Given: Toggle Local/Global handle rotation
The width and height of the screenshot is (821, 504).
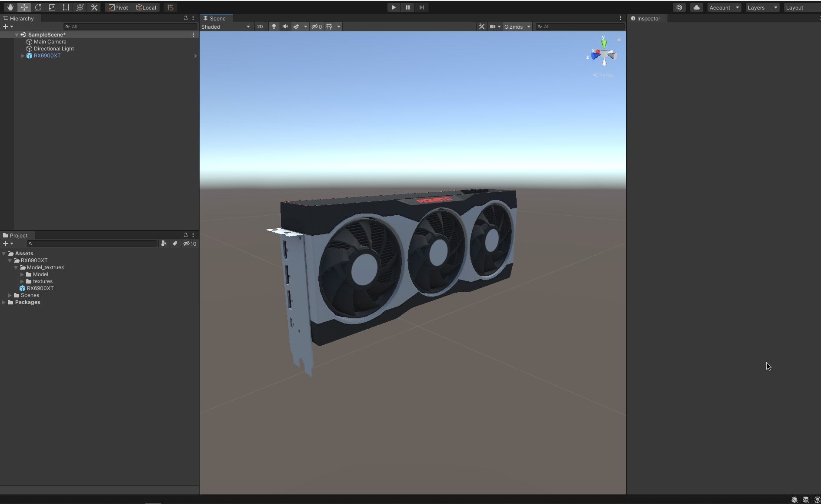Looking at the screenshot, I should (146, 7).
